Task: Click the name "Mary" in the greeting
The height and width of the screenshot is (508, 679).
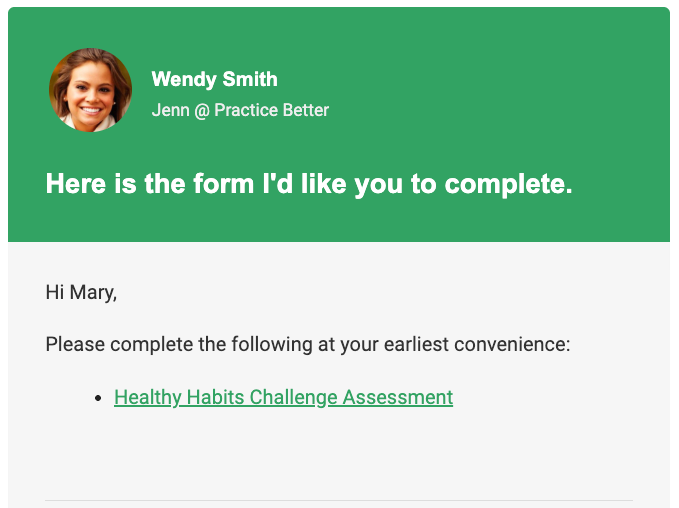Action: 91,293
